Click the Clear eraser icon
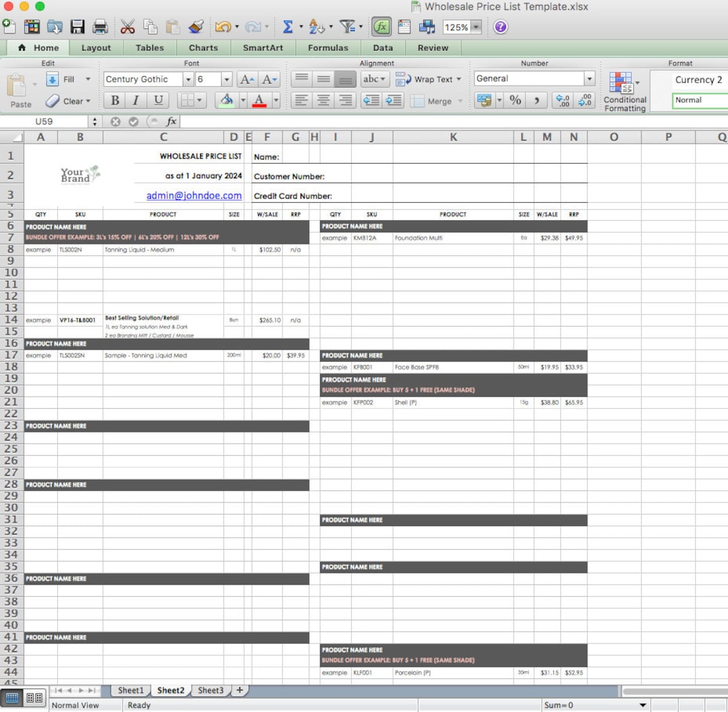The width and height of the screenshot is (728, 712). tap(53, 100)
